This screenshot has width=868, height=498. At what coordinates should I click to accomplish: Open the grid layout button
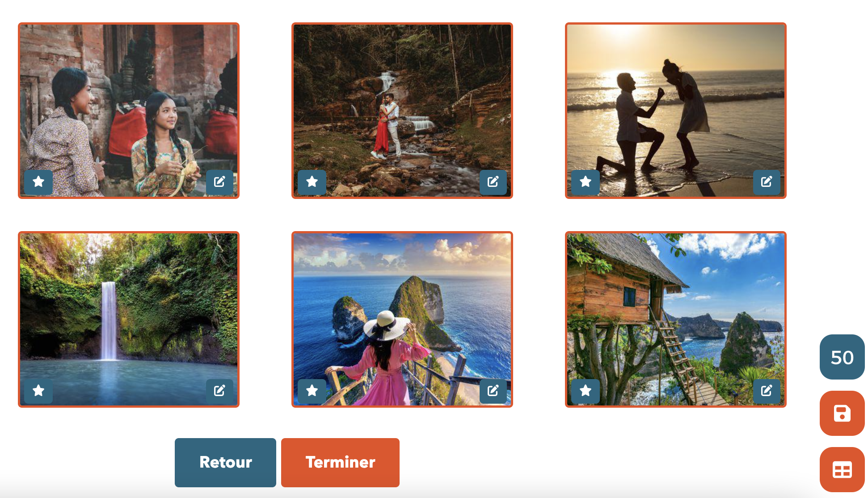point(842,469)
